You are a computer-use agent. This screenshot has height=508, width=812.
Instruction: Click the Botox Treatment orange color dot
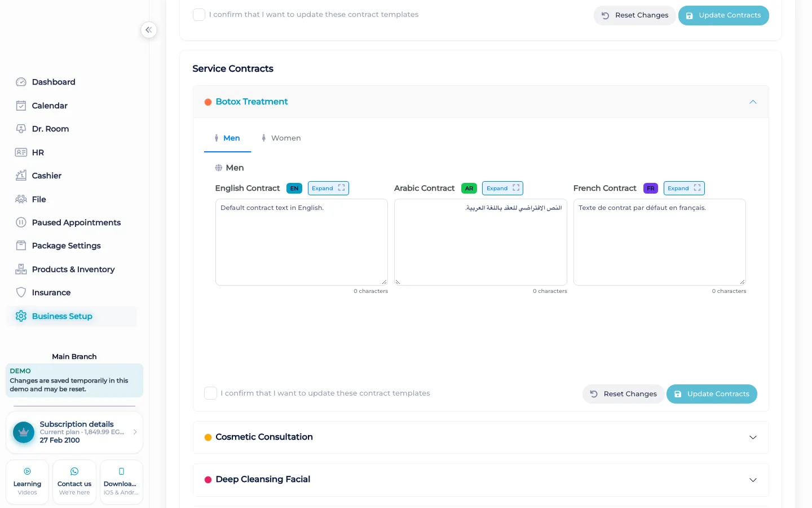coord(208,102)
